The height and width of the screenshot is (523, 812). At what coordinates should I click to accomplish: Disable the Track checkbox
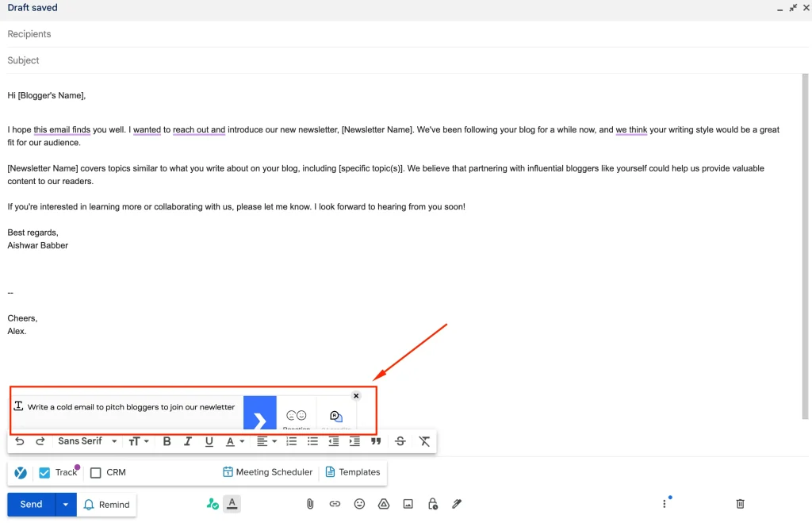[x=44, y=472]
